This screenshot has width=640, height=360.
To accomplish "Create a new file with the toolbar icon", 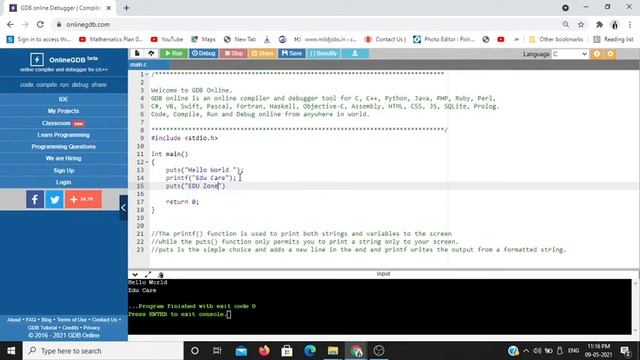I will pos(137,53).
